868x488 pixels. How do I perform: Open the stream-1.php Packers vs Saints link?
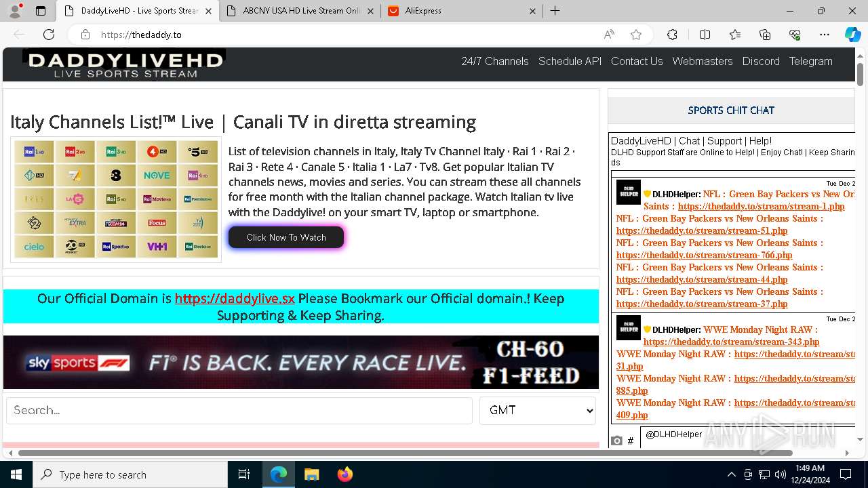pyautogui.click(x=762, y=206)
